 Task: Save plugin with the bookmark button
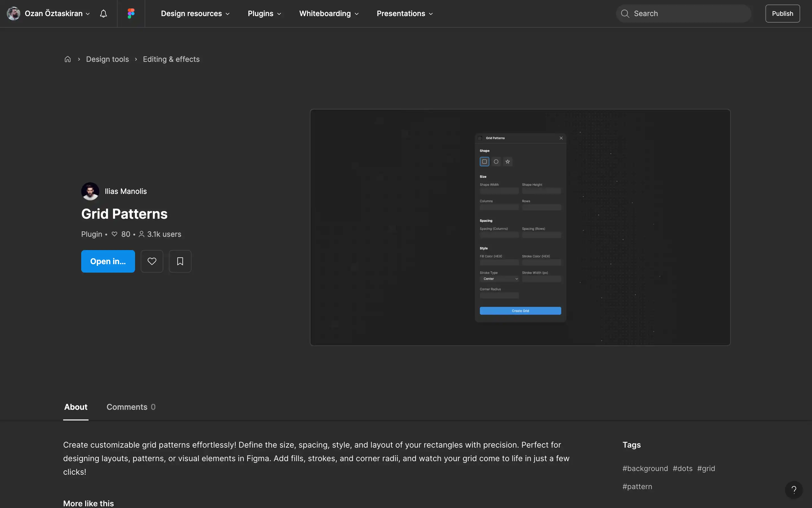point(180,261)
